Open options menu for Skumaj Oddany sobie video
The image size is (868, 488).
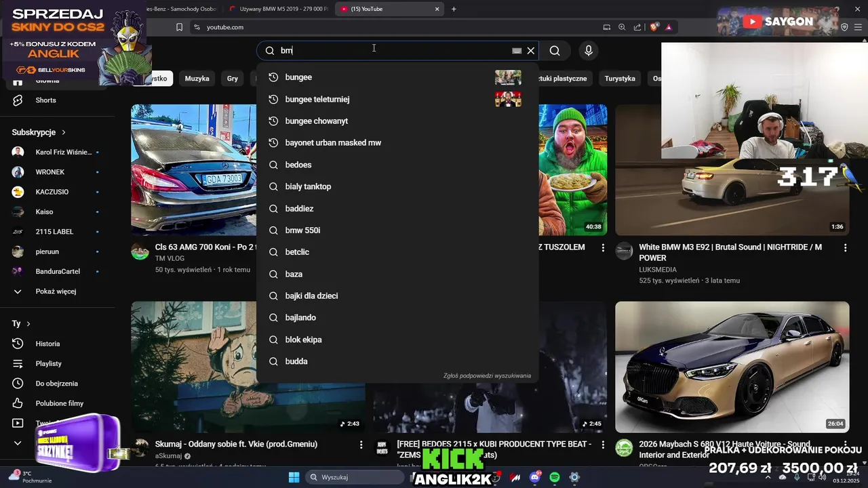click(361, 445)
